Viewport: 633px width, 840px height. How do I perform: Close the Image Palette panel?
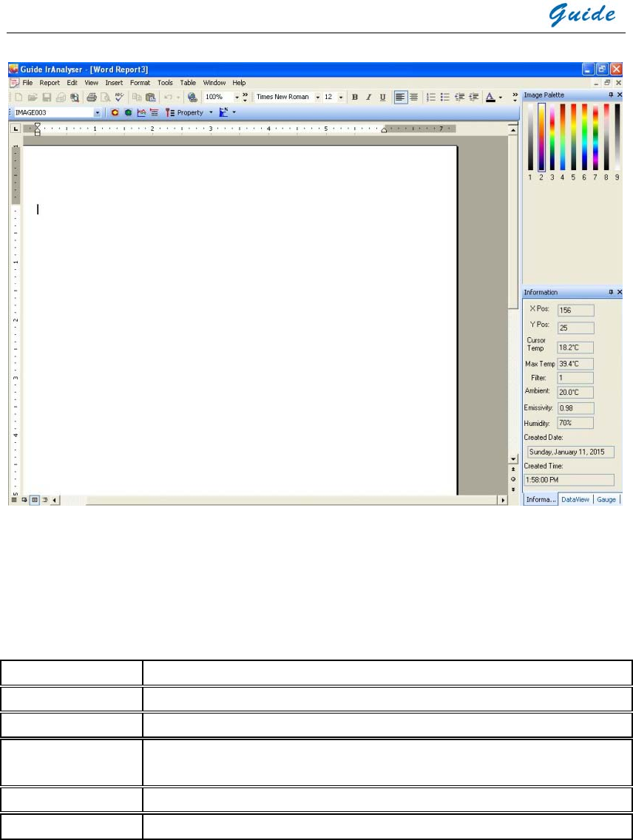click(x=620, y=95)
